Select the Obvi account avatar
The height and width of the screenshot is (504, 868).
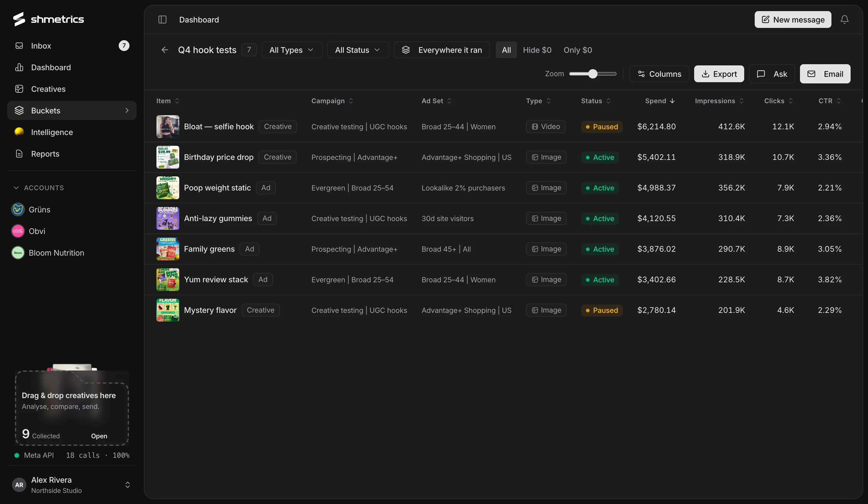(x=18, y=231)
